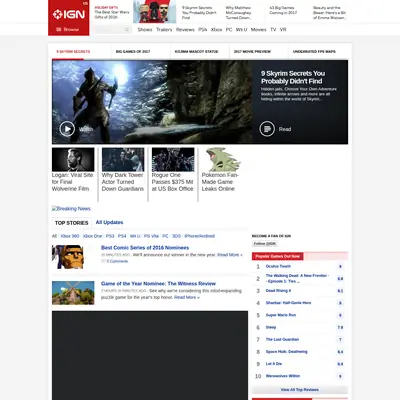Filter stories by 3DS

coord(176,236)
